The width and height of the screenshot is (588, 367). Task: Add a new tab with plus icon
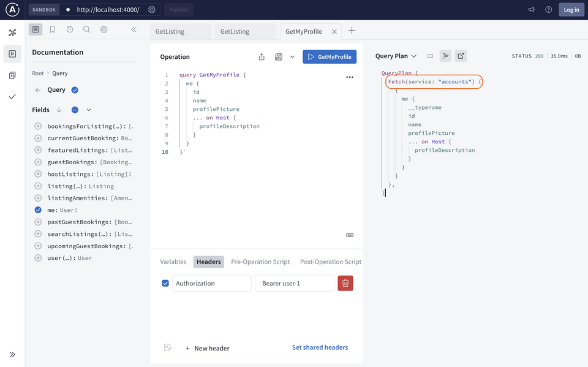pos(352,31)
